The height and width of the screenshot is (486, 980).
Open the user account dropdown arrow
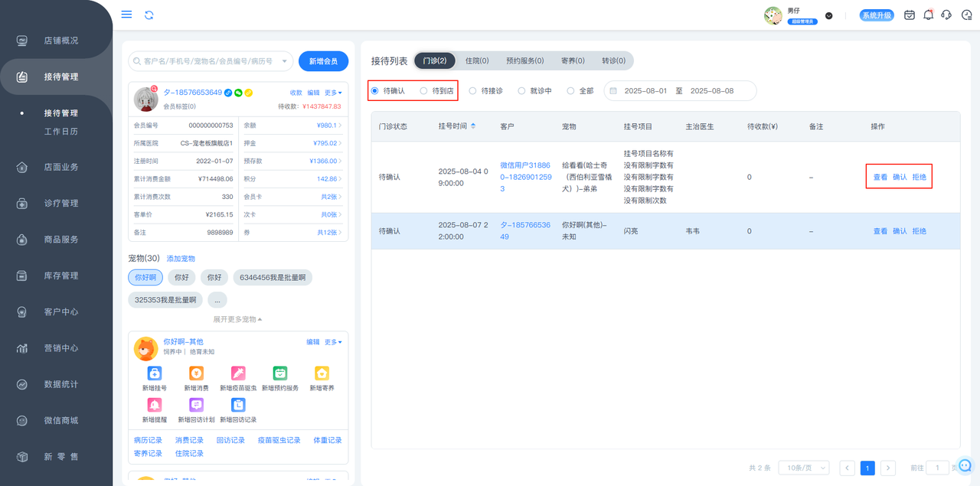[x=828, y=15]
